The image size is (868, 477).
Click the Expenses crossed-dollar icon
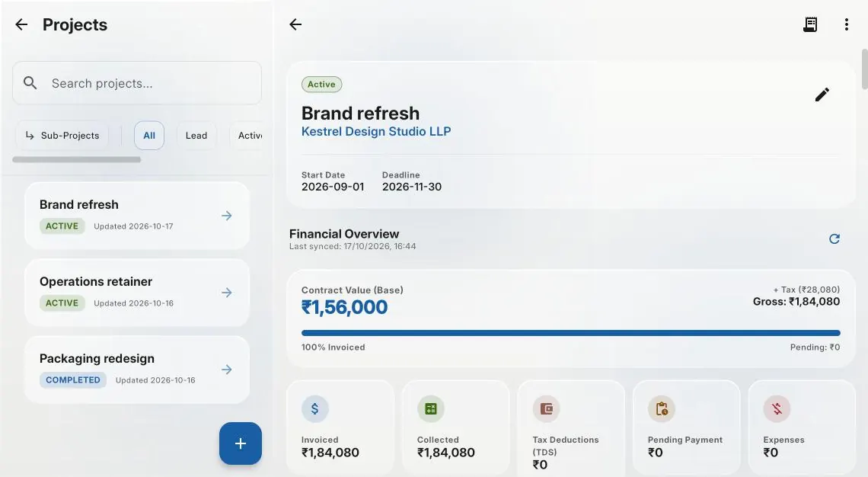click(x=777, y=409)
